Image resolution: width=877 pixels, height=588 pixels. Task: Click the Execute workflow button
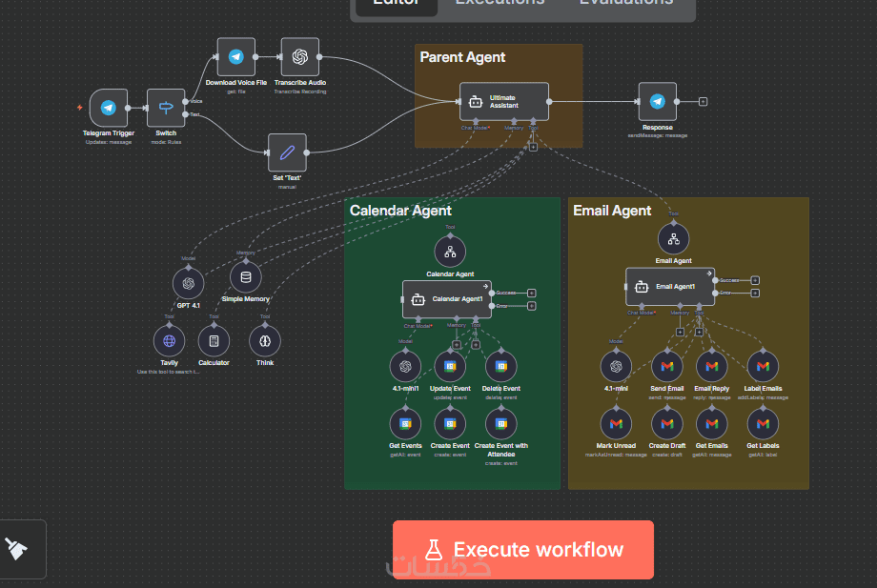point(523,550)
